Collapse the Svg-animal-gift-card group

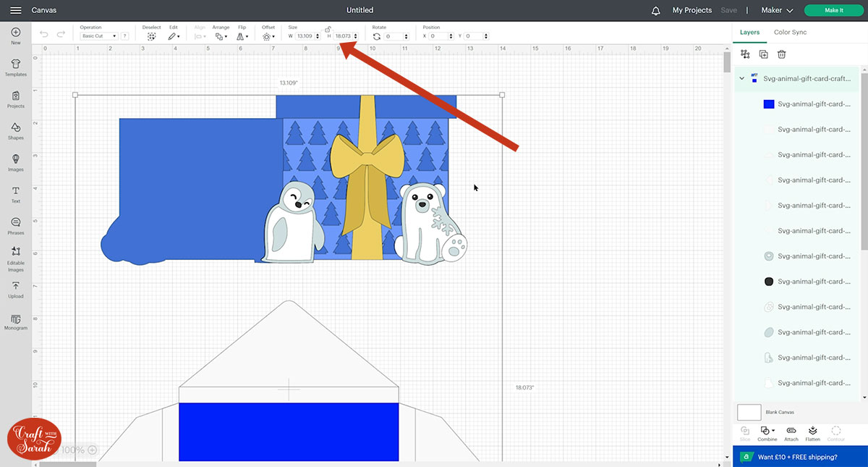tap(741, 78)
